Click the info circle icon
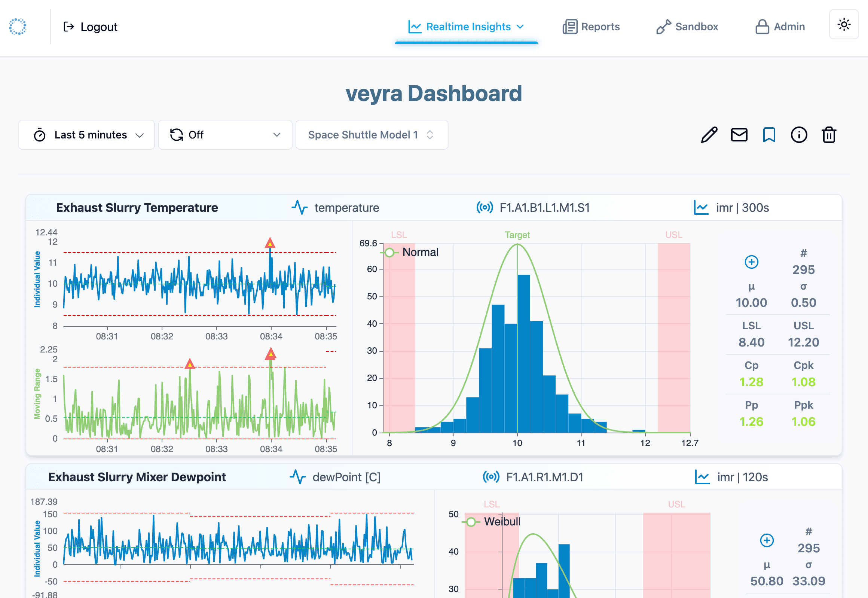868x598 pixels. [x=799, y=135]
